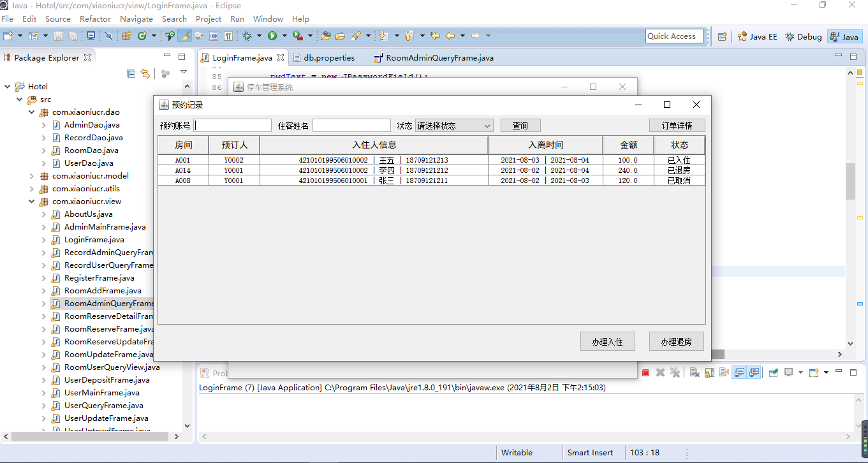Click the New Java Class icon
Screen dimensions: 868x463
pos(142,36)
